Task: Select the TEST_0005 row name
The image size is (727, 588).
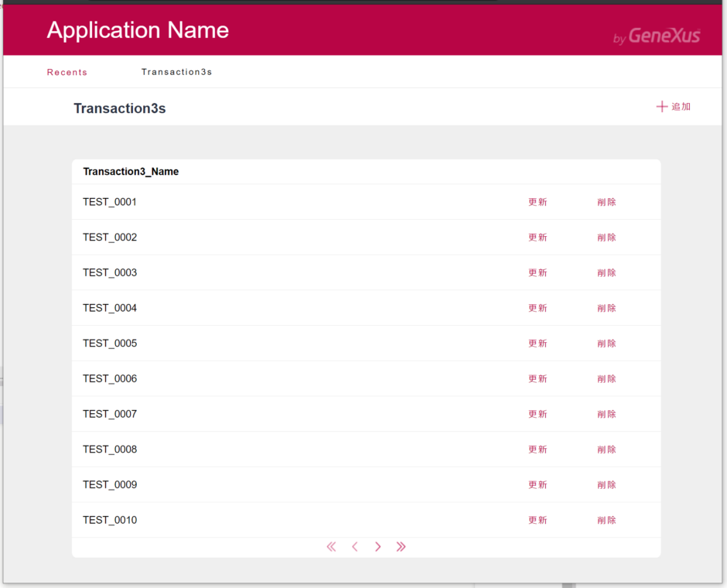Action: click(110, 344)
